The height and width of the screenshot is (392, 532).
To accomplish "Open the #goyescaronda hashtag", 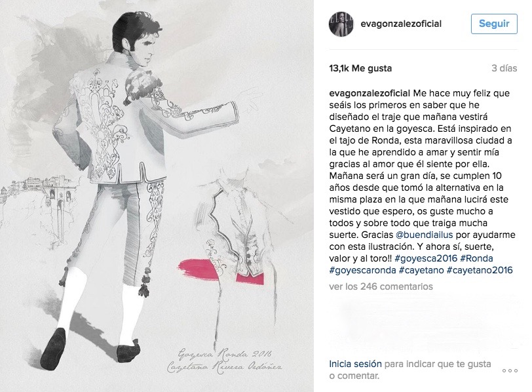I will 362,270.
